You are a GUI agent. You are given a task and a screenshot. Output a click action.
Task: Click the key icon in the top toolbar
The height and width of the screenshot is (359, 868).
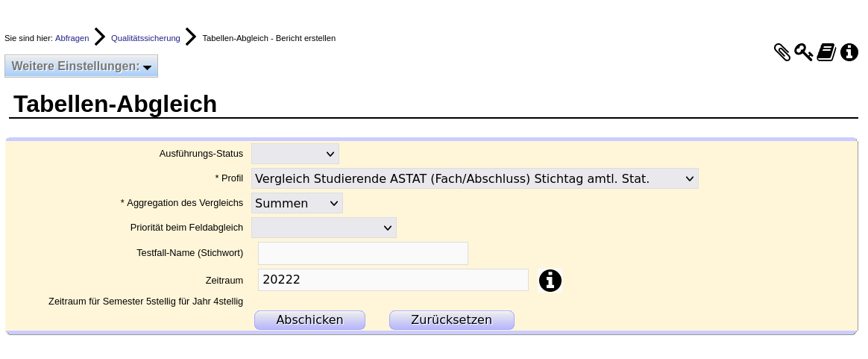point(803,52)
